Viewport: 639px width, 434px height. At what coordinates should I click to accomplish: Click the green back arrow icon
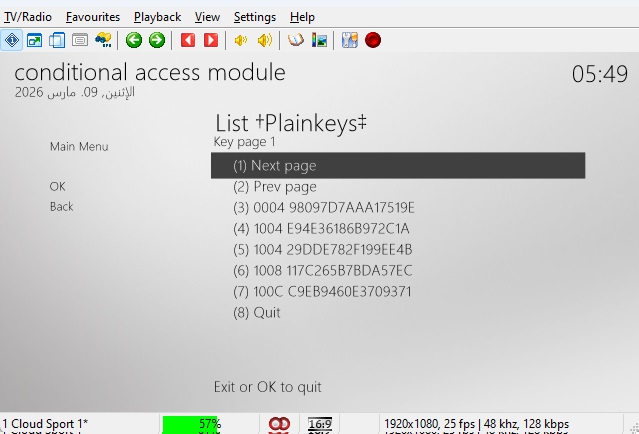(134, 40)
